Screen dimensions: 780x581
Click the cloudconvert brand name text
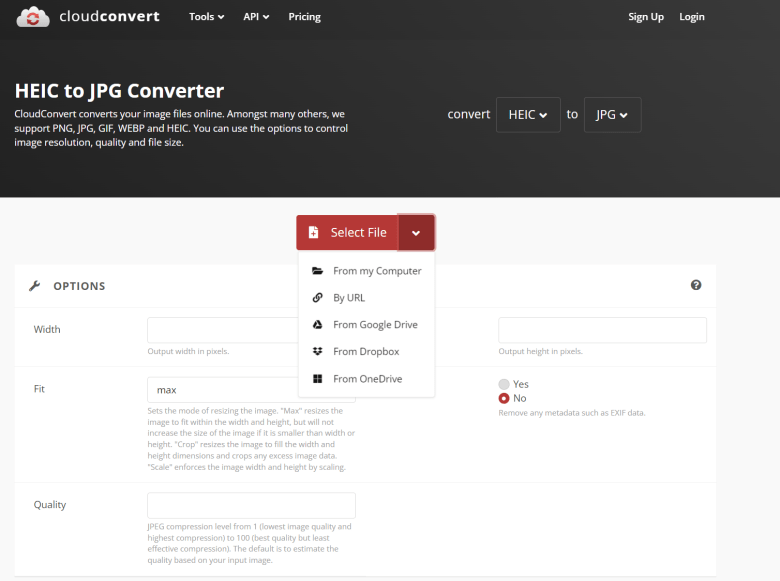click(x=109, y=16)
